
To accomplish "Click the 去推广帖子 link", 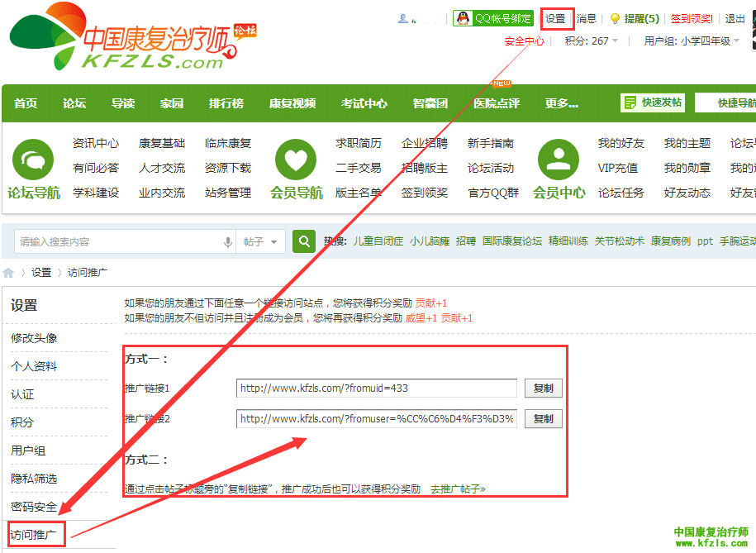I will tap(458, 489).
